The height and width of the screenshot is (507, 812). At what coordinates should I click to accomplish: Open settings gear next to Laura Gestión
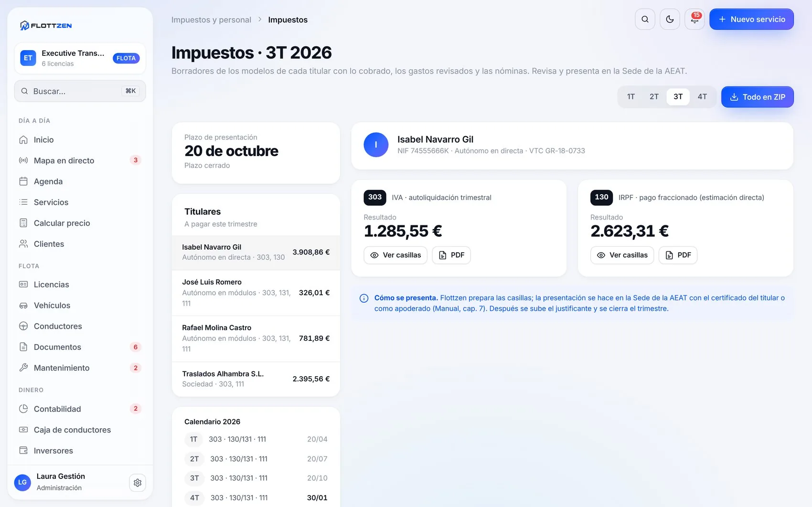pos(138,483)
